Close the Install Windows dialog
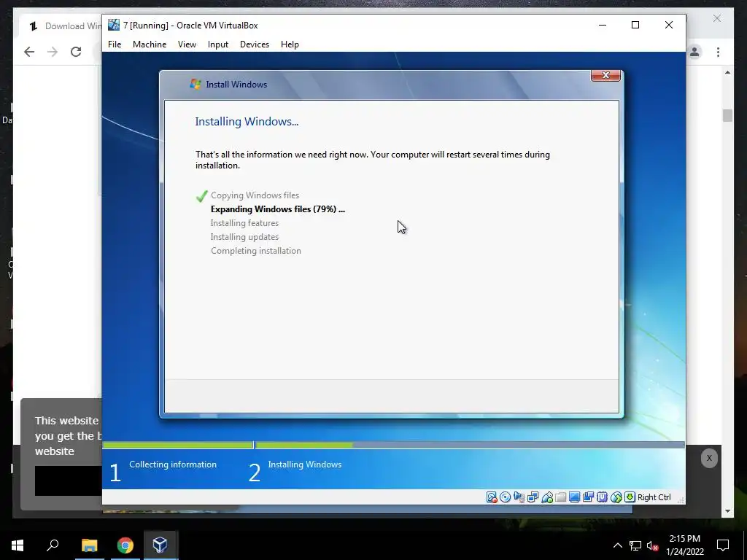The height and width of the screenshot is (560, 747). (x=605, y=75)
